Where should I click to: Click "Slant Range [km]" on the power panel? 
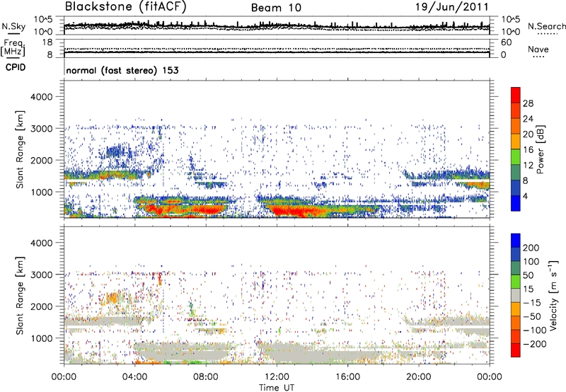pos(20,149)
